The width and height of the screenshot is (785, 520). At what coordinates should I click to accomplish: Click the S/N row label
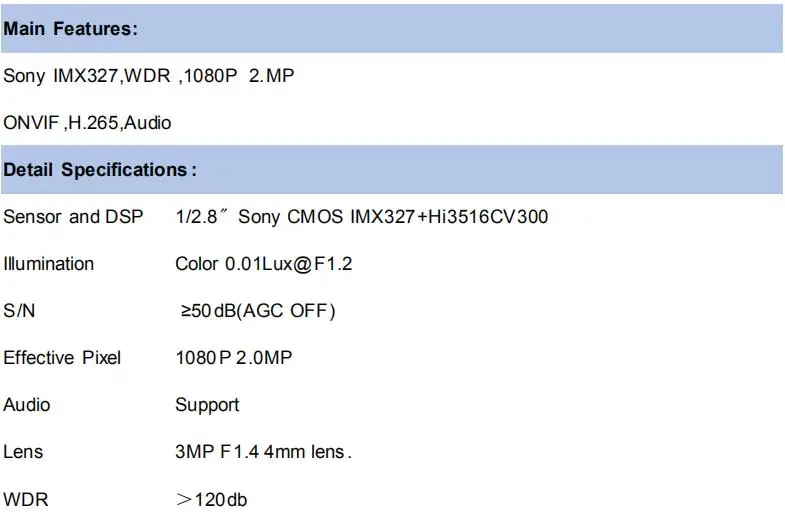coord(19,311)
